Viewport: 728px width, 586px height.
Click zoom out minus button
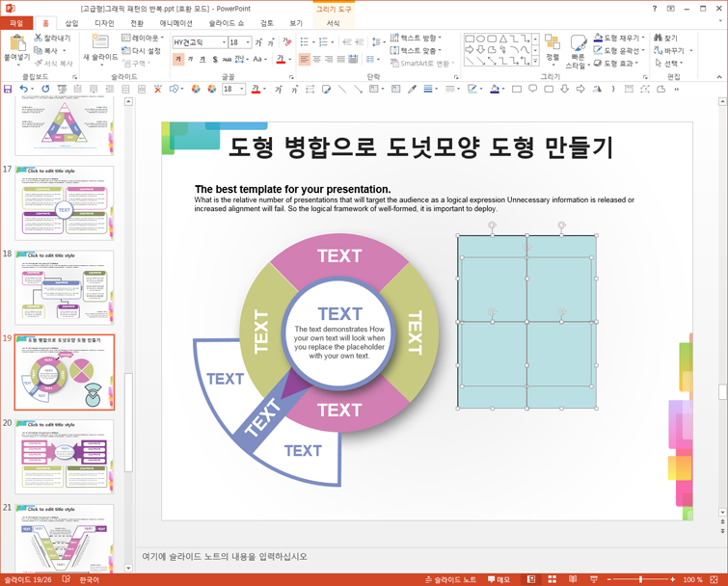point(609,579)
